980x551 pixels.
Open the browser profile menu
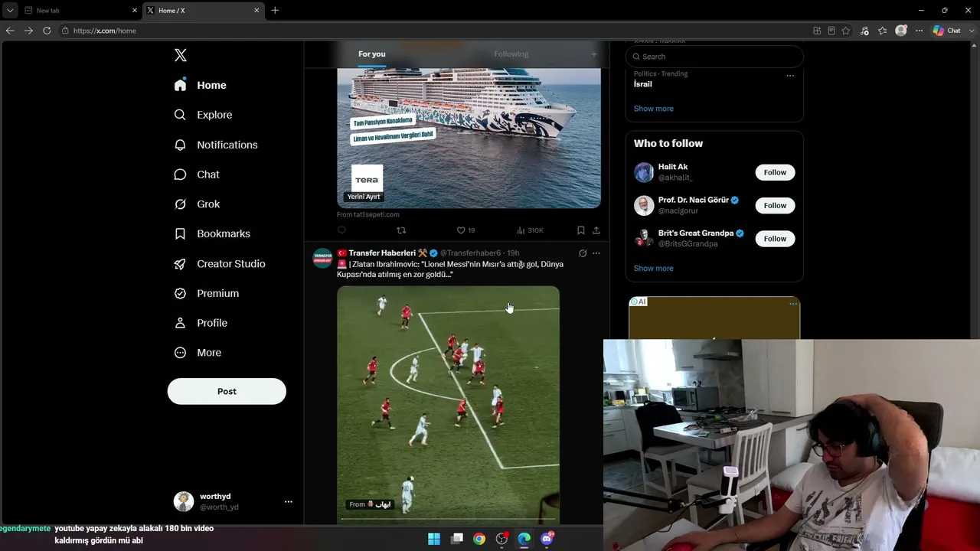(901, 31)
